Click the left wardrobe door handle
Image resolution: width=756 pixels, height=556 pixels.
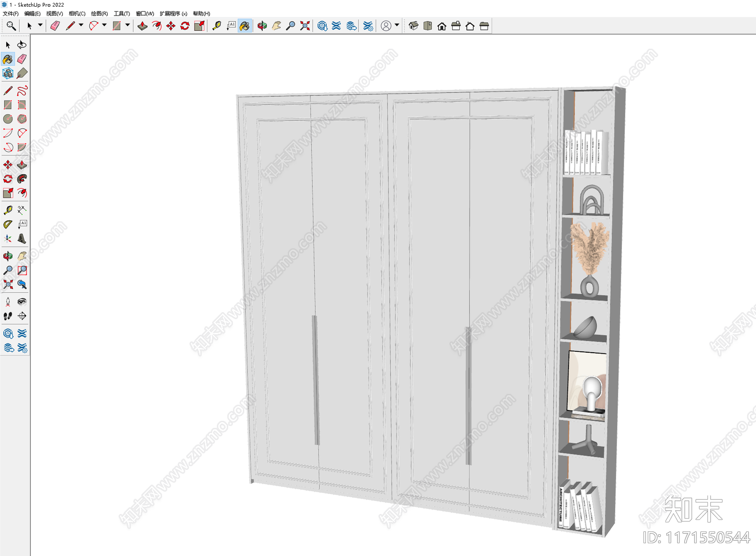coord(316,380)
